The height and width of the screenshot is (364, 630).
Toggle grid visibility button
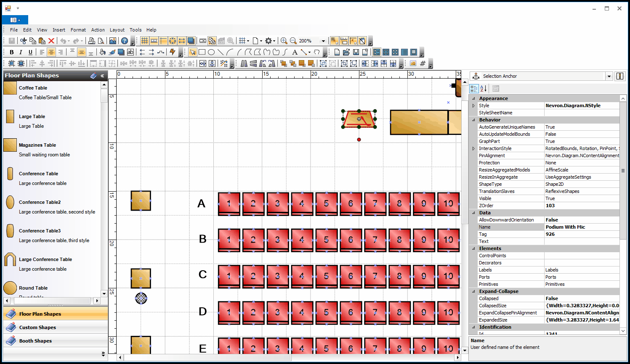pyautogui.click(x=144, y=41)
